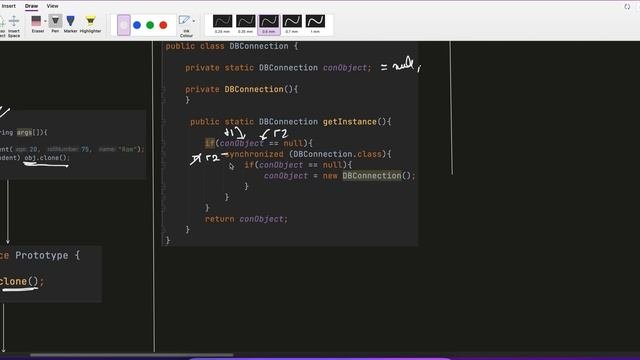Choose the 0.35 mm pen thickness
640x360 pixels.
246,24
